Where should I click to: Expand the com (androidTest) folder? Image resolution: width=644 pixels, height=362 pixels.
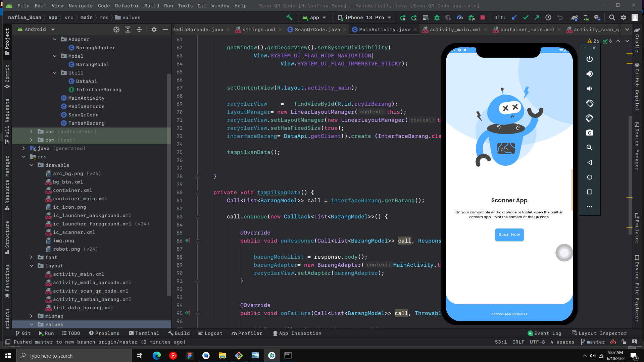click(x=31, y=132)
